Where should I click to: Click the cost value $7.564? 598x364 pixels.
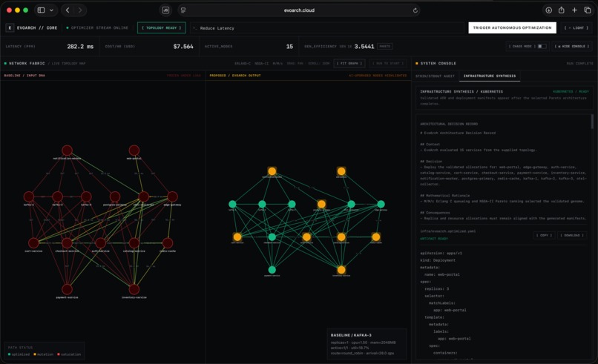pos(183,47)
